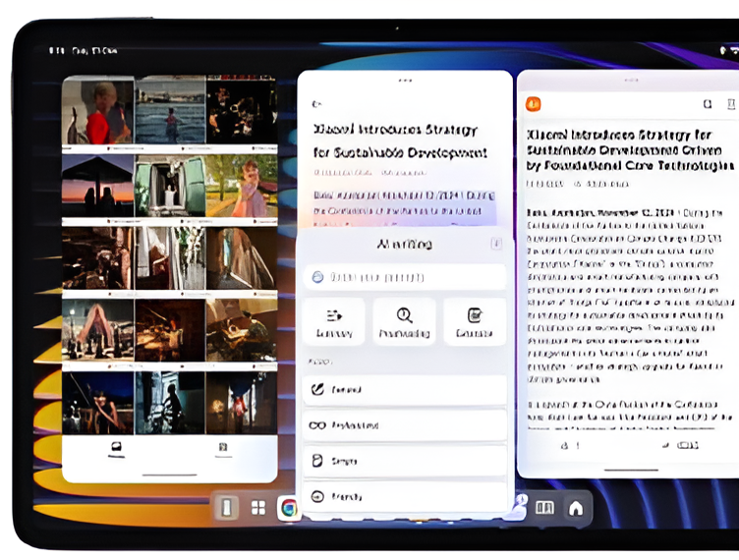Choose the Formal tone with the leaf icon
739x560 pixels.
point(404,390)
